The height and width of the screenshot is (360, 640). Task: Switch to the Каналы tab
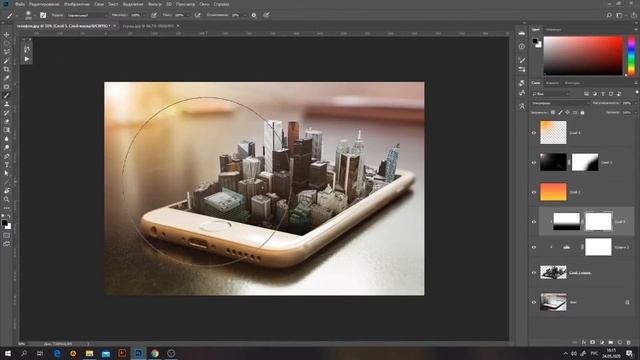pos(552,83)
